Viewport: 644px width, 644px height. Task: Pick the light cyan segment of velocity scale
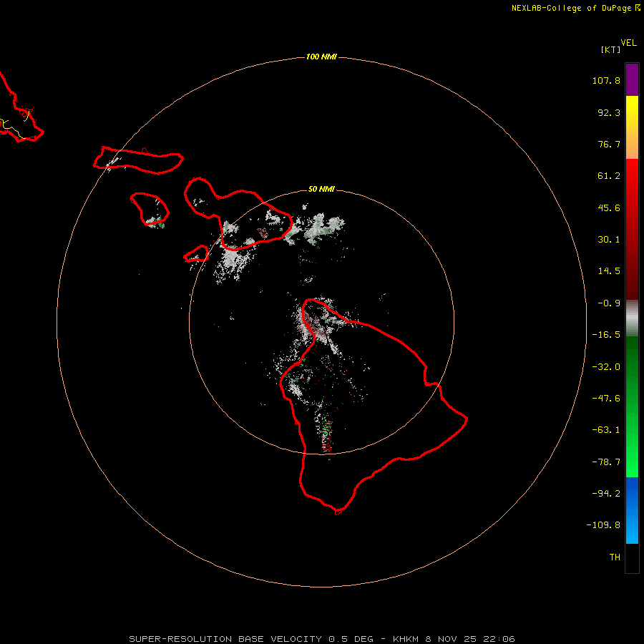click(632, 532)
